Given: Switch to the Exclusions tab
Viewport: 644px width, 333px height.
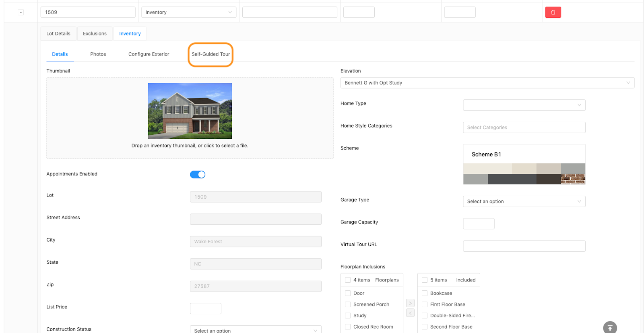Looking at the screenshot, I should pos(95,34).
